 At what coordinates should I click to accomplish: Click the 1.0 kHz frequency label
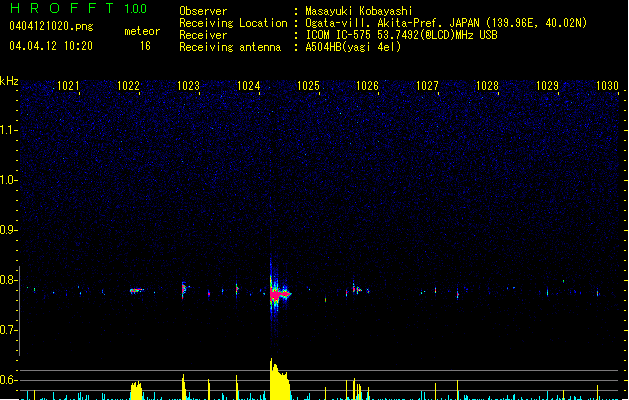8,180
